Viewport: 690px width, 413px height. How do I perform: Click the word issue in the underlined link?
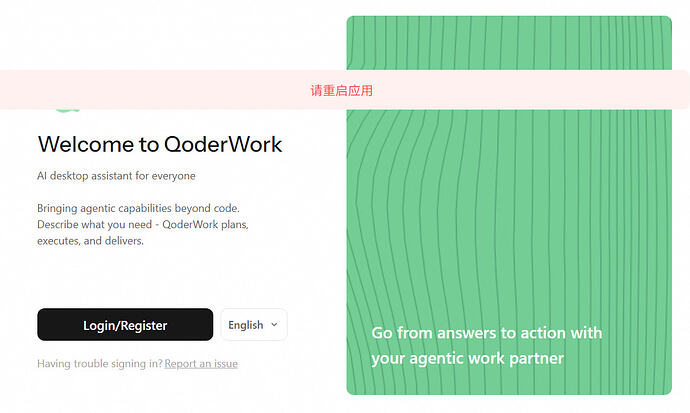(226, 364)
